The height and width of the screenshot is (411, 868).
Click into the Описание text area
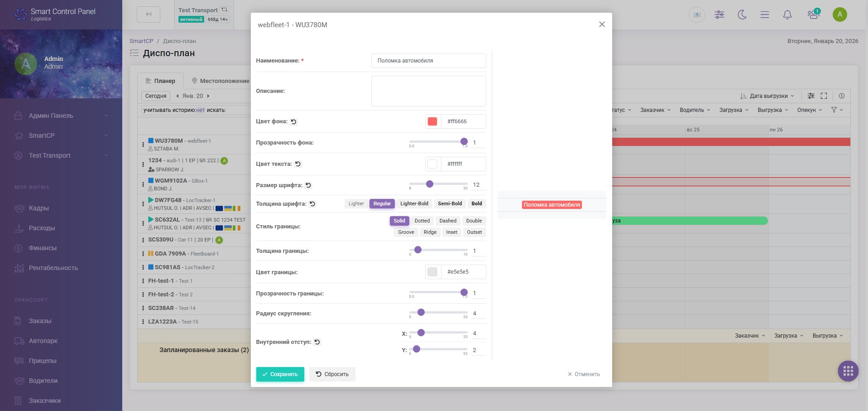click(428, 91)
